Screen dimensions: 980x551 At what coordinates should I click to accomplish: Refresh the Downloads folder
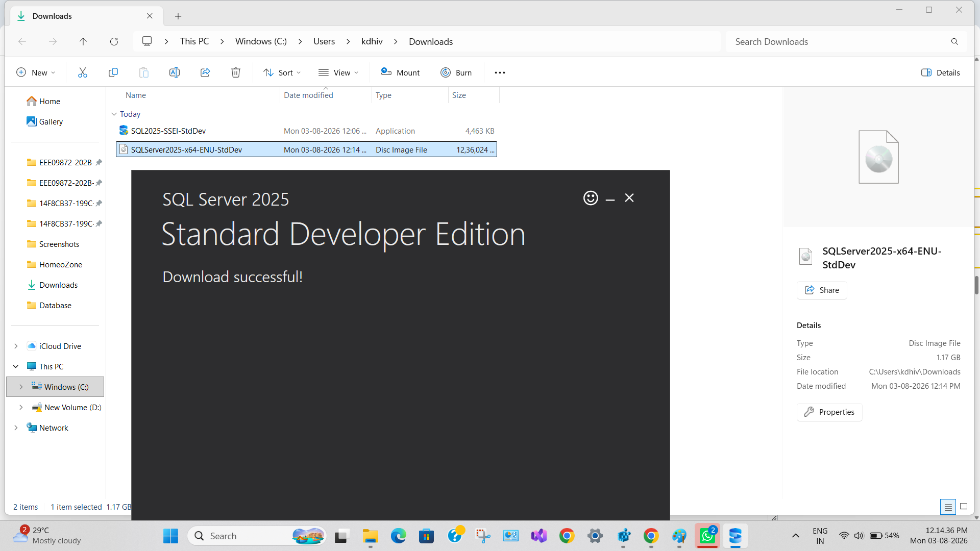[x=114, y=41]
